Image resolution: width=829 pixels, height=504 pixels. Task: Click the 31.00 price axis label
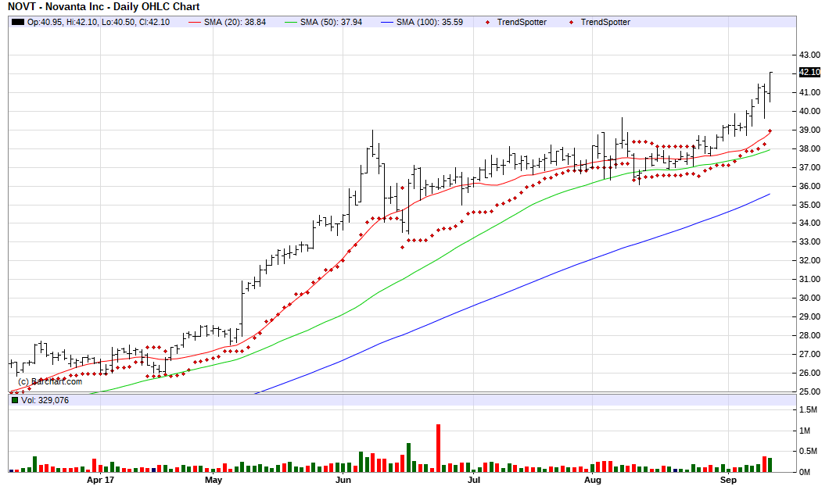[809, 280]
